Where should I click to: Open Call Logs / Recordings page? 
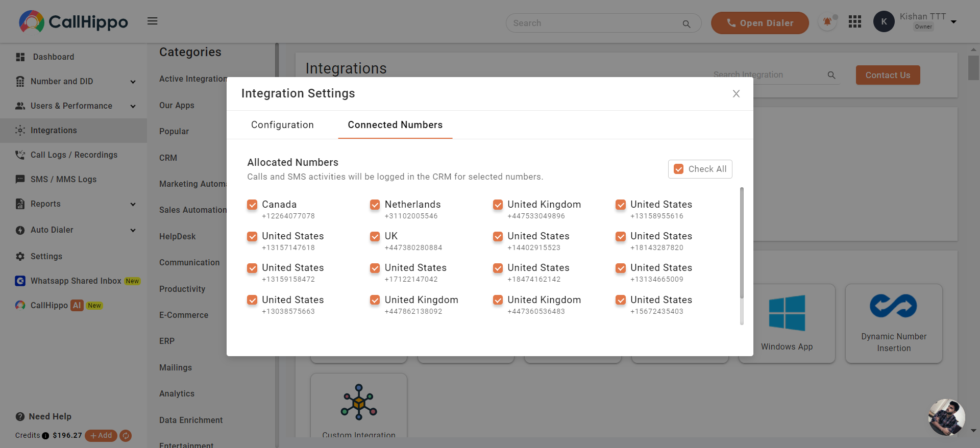click(73, 155)
